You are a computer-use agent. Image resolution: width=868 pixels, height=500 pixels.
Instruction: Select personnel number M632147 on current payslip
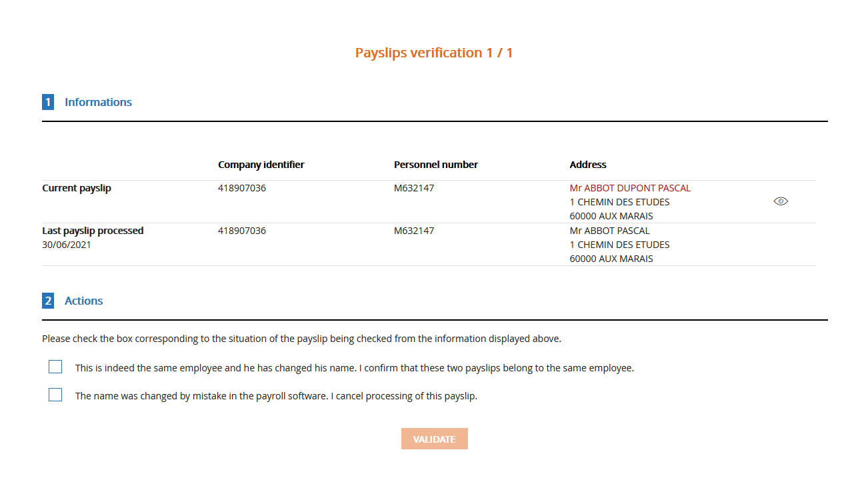(414, 187)
